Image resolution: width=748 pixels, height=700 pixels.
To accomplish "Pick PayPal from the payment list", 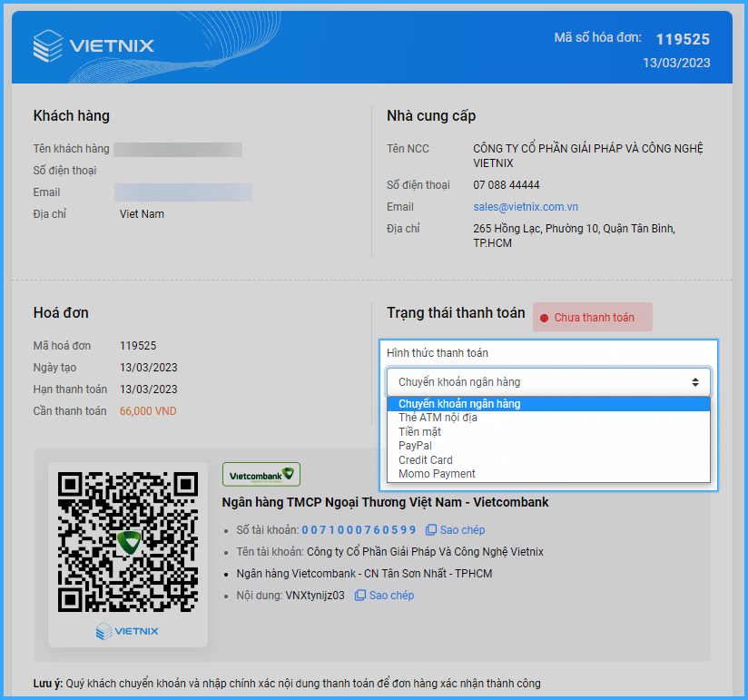I will [x=548, y=446].
